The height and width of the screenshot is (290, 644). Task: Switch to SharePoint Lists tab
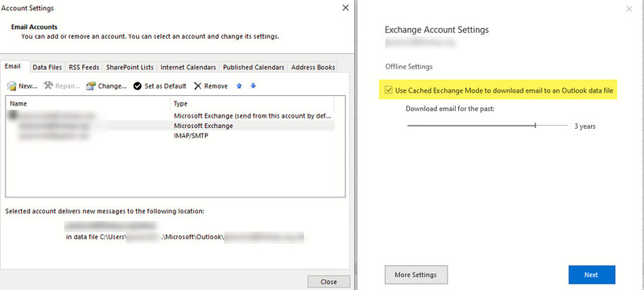tap(130, 67)
